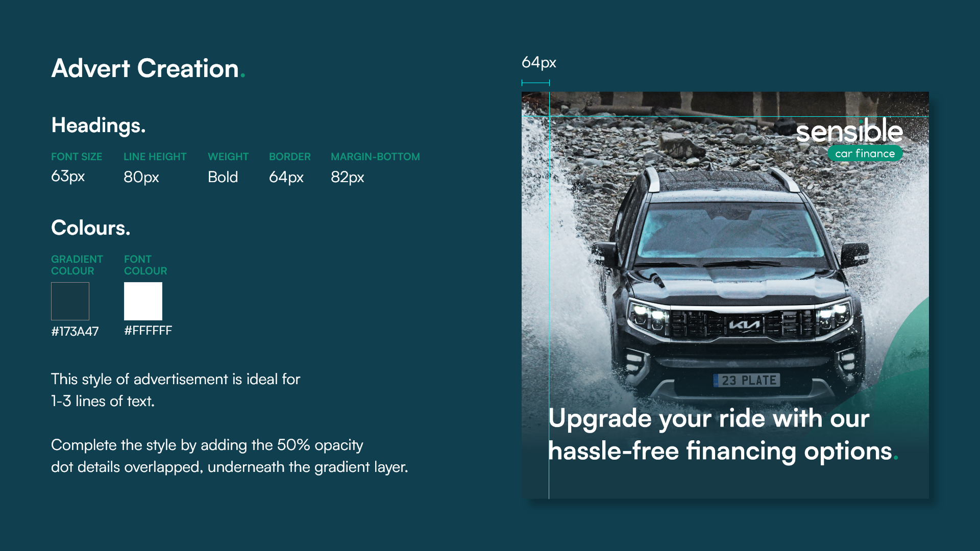Click the Colours section title
This screenshot has height=551, width=980.
[x=91, y=228]
